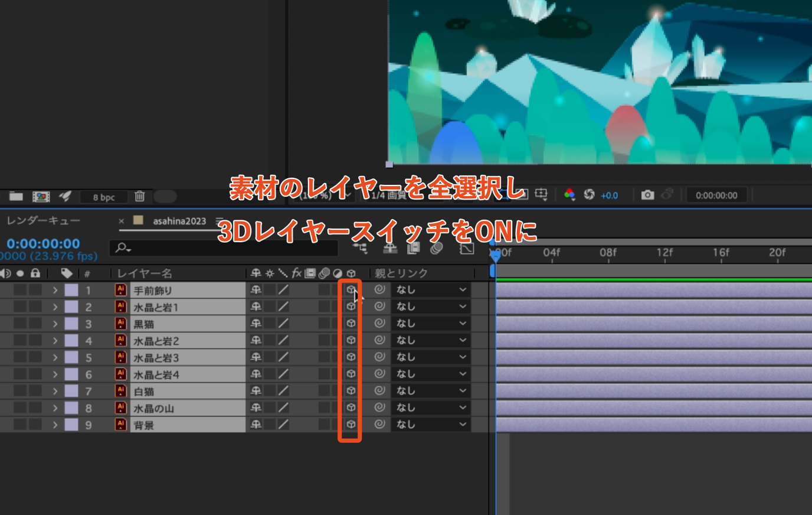Click the レイヤー名 column header
The width and height of the screenshot is (812, 515).
[145, 273]
